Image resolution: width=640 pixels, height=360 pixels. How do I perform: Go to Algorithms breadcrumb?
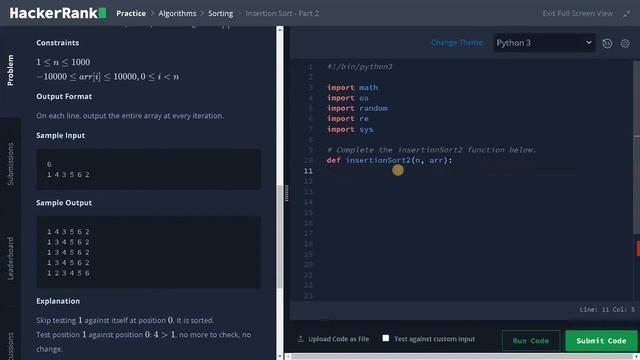click(177, 13)
